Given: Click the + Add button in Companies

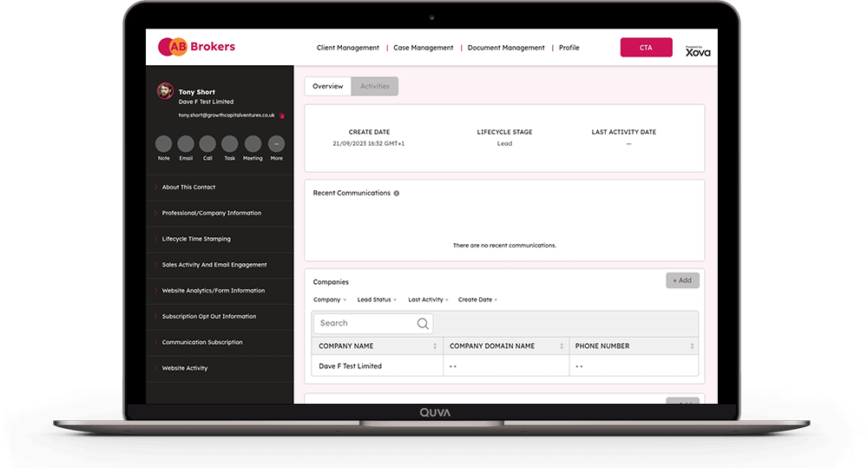Looking at the screenshot, I should tap(682, 280).
